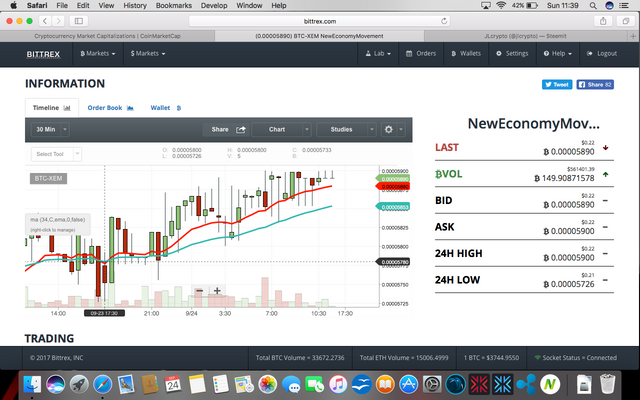The width and height of the screenshot is (640, 400).
Task: Zoom in the chart with plus button
Action: [x=217, y=291]
